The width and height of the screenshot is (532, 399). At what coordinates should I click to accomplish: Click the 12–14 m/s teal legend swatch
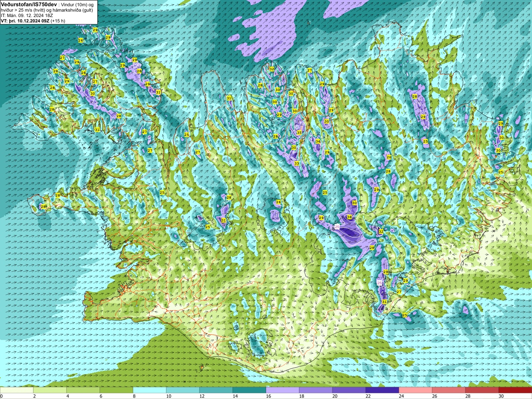point(216,390)
